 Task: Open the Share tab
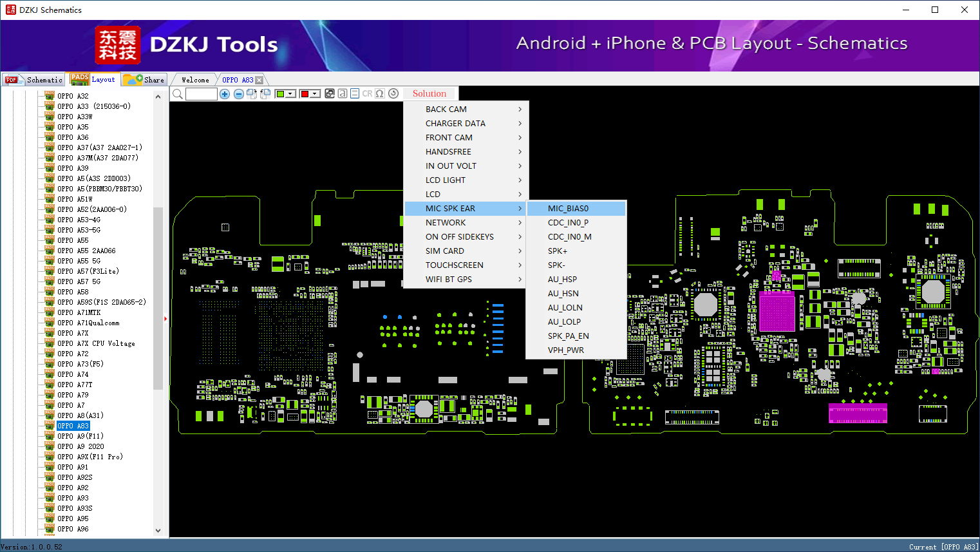(144, 80)
